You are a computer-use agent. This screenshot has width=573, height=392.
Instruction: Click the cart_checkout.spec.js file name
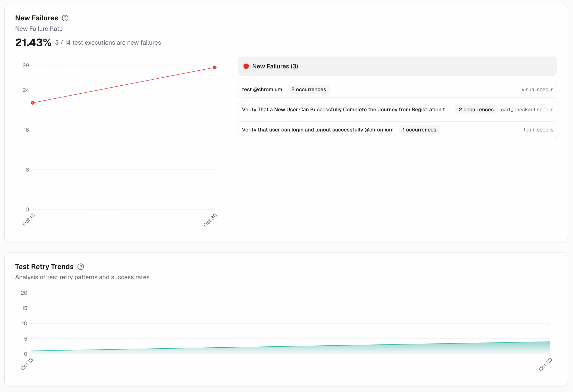tap(527, 110)
